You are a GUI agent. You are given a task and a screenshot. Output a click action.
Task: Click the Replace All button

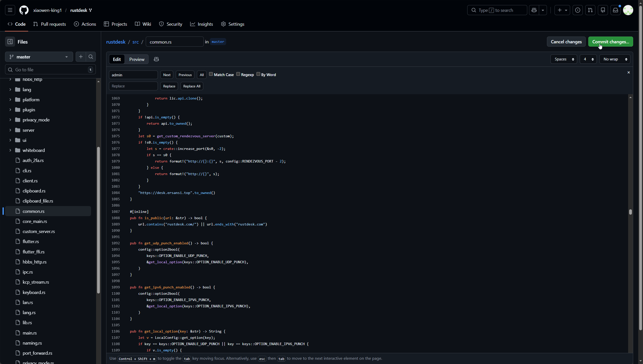[192, 86]
